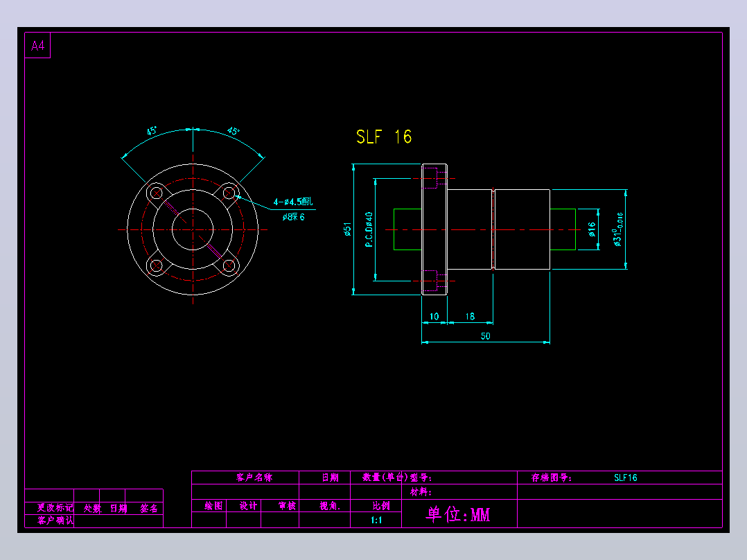Image resolution: width=747 pixels, height=560 pixels.
Task: Click the A4 sheet size label
Action: click(x=37, y=46)
